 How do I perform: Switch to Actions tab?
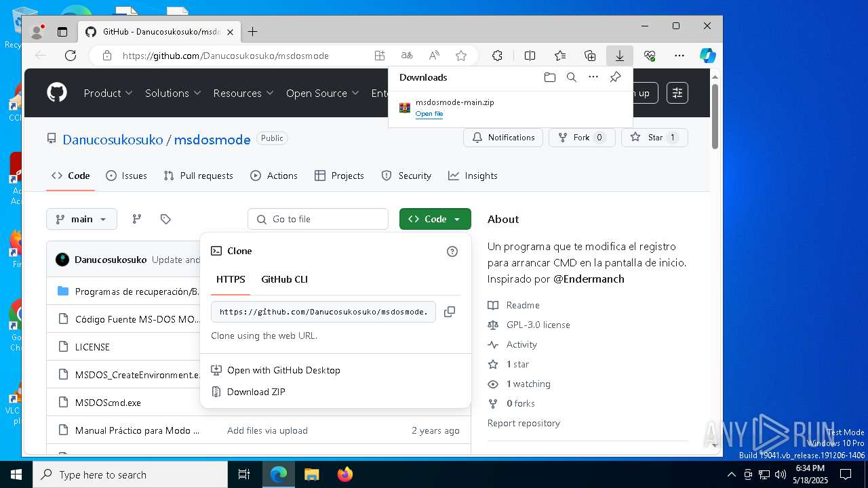274,176
